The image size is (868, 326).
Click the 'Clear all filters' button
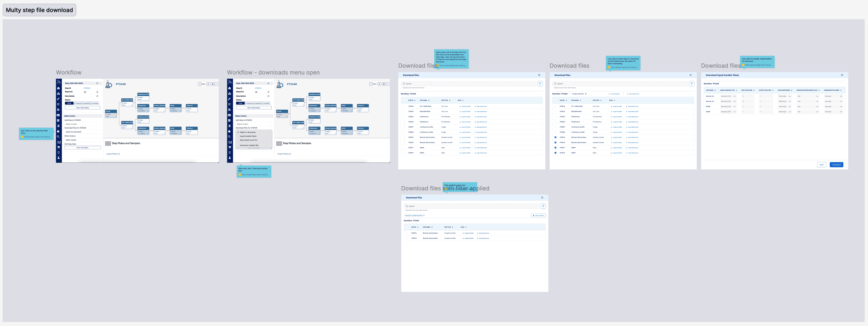538,215
